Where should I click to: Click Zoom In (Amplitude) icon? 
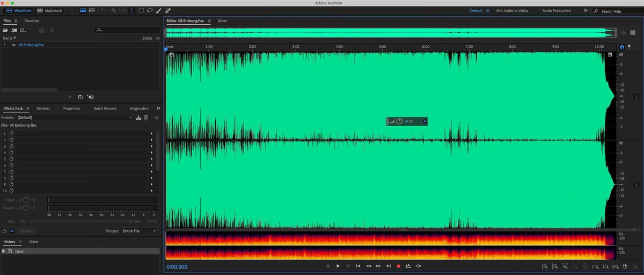pos(545,266)
